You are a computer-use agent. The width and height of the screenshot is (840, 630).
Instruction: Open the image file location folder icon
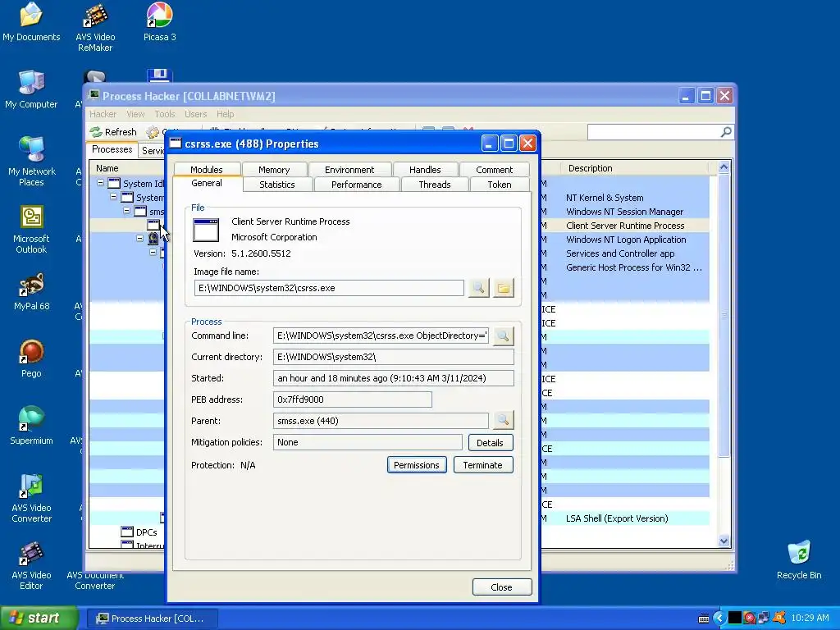coord(503,288)
